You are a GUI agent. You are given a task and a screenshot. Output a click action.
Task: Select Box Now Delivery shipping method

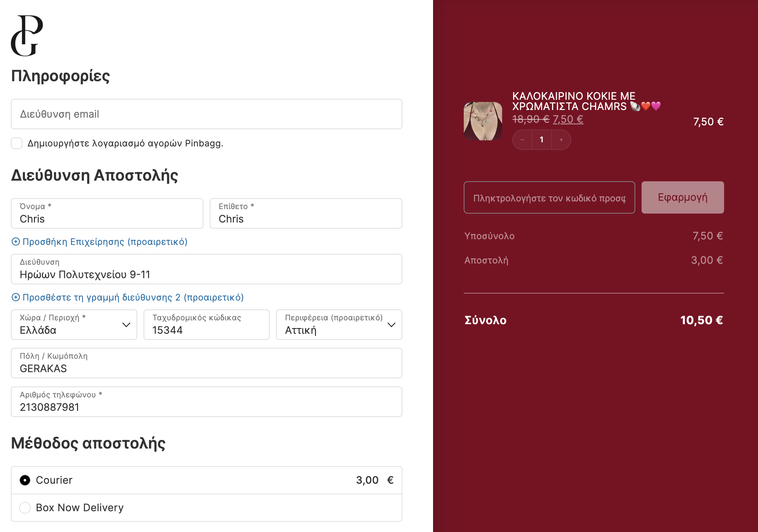click(x=25, y=508)
